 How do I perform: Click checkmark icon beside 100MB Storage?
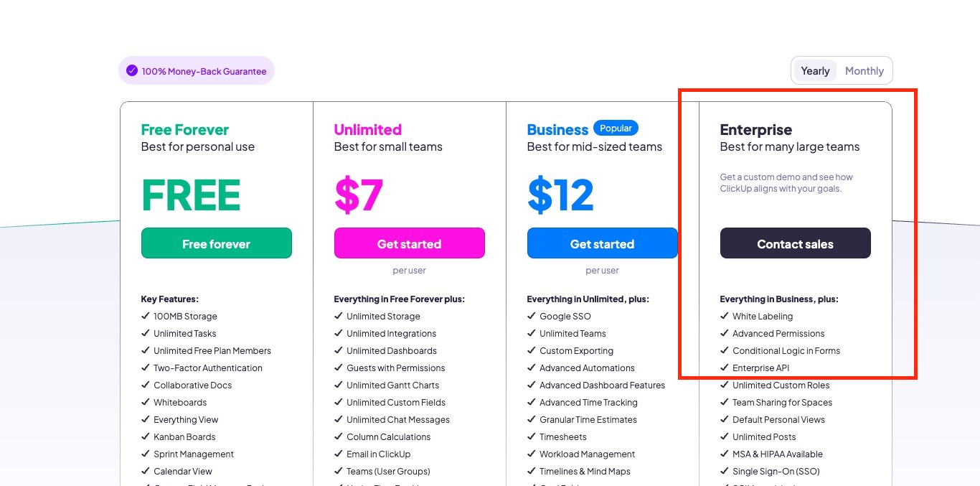(146, 316)
